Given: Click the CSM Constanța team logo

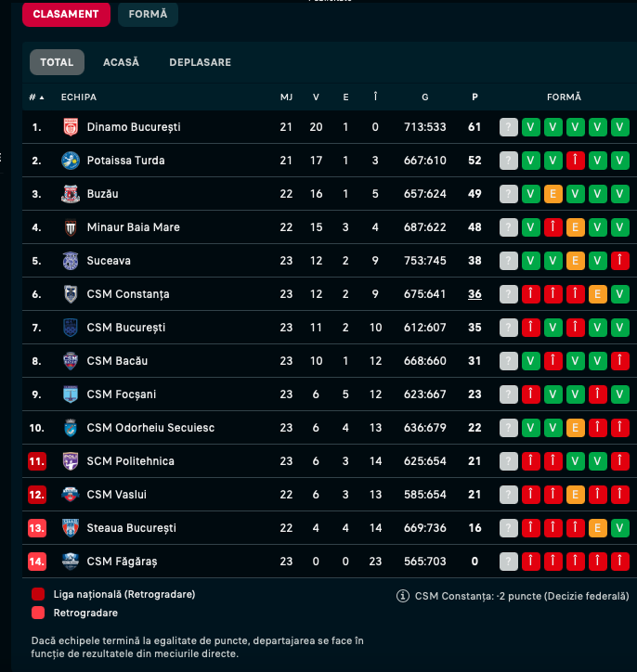Looking at the screenshot, I should click(71, 294).
